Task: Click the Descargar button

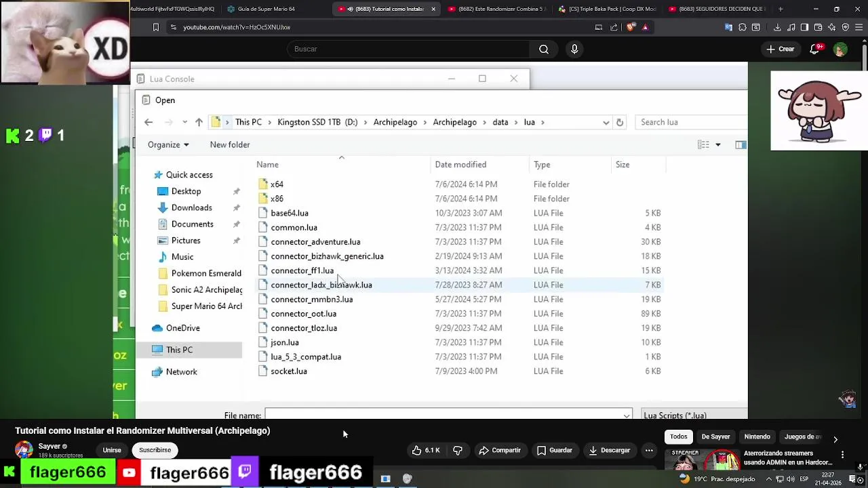Action: point(608,450)
